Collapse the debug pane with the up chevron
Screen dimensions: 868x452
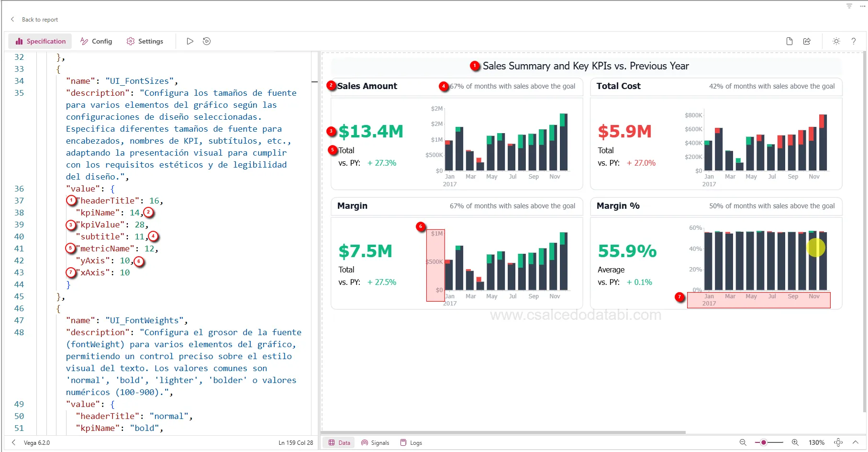coord(856,442)
